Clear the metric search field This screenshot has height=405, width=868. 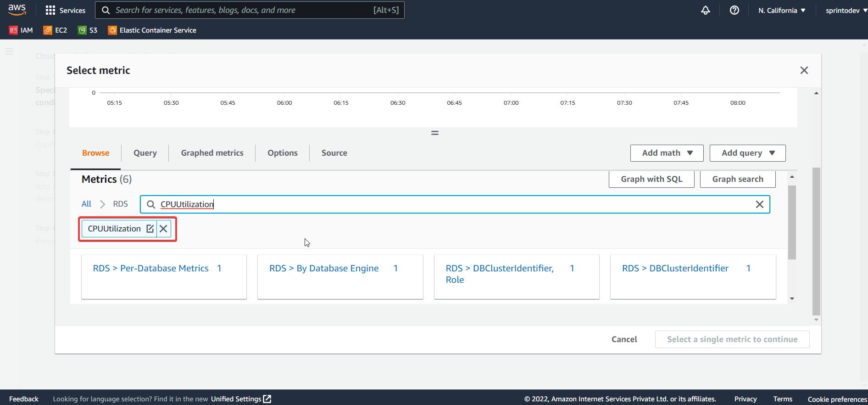coord(760,204)
